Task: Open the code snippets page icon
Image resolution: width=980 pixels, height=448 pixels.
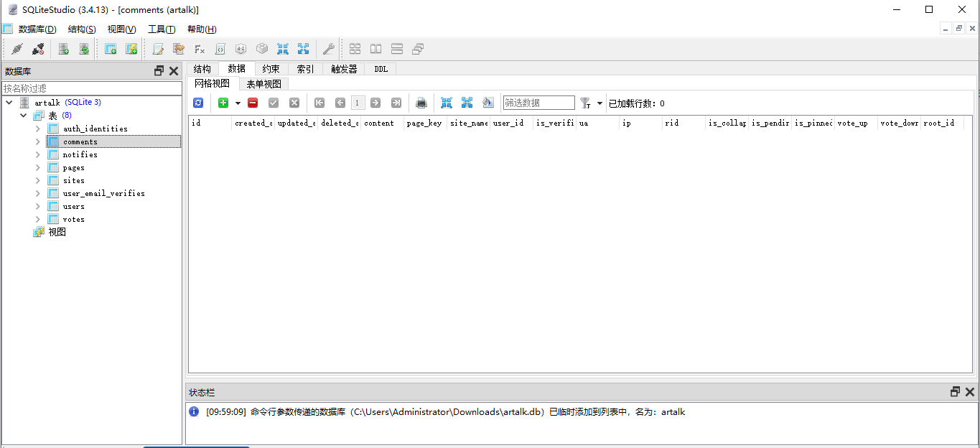Action: pyautogui.click(x=220, y=49)
